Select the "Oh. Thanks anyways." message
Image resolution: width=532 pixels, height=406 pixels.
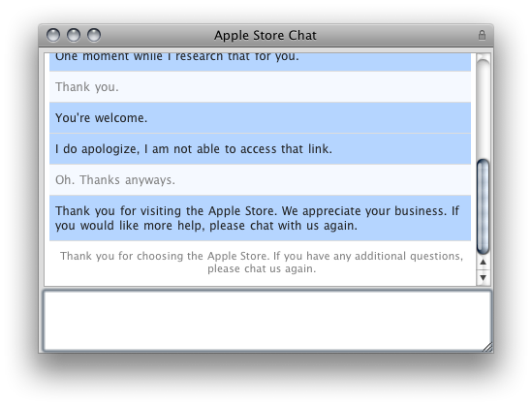point(260,180)
